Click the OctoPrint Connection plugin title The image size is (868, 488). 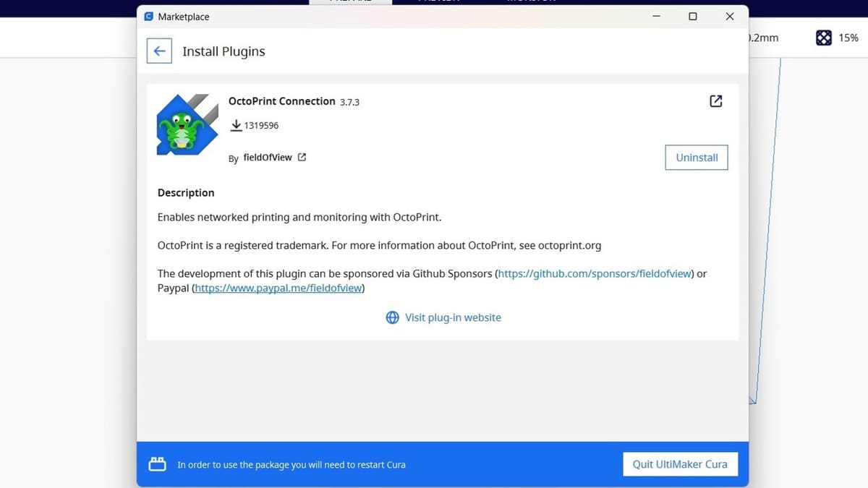point(282,101)
